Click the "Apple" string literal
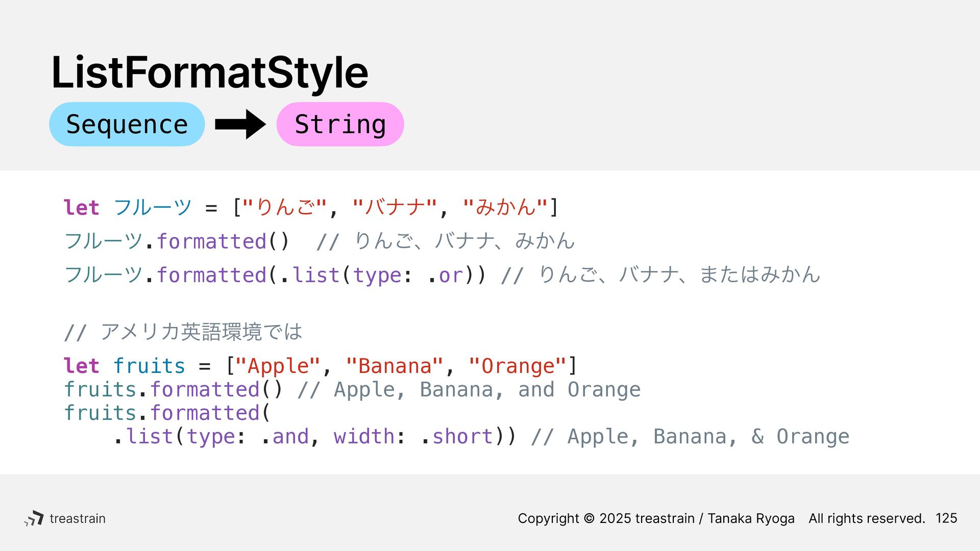The height and width of the screenshot is (551, 980). (278, 366)
